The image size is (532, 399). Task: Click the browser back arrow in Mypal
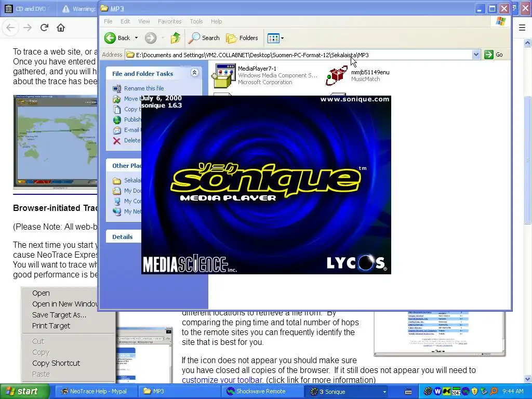10,28
